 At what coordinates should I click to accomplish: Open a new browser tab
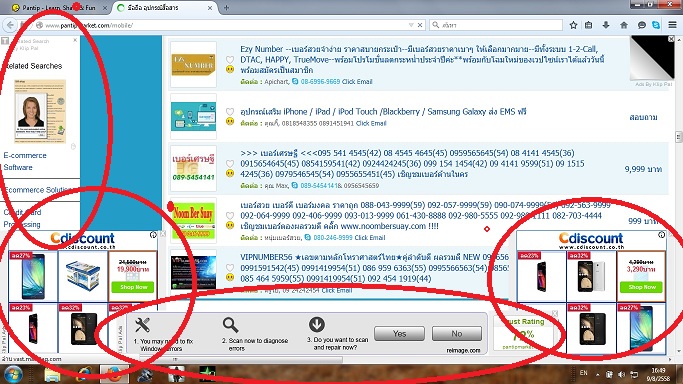coord(226,8)
